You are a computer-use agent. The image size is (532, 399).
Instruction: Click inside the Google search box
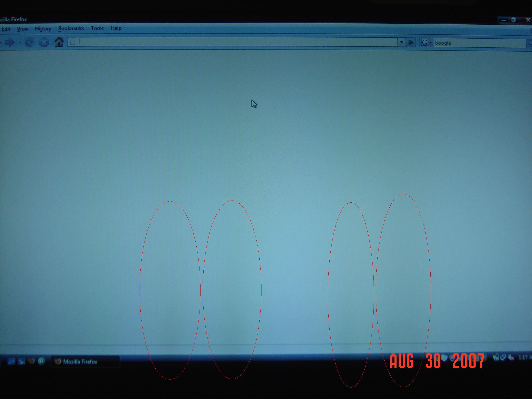(x=480, y=43)
